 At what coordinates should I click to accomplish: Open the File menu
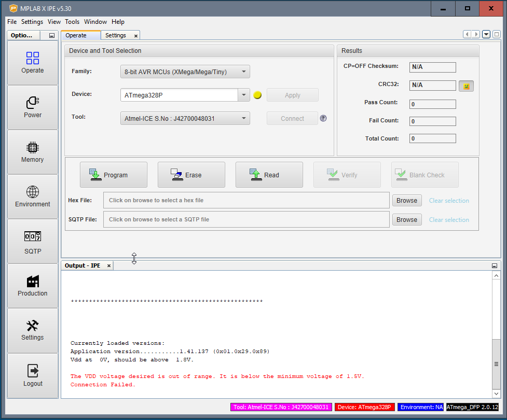[x=12, y=22]
